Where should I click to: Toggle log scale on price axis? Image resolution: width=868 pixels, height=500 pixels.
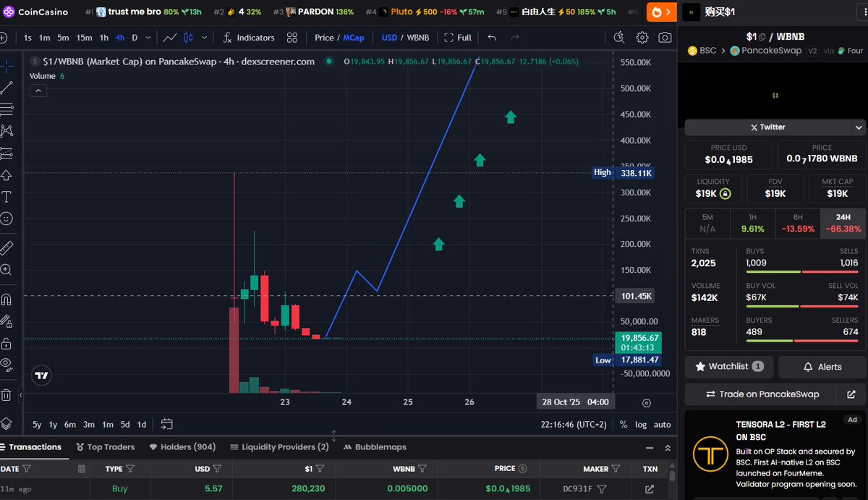coord(641,425)
